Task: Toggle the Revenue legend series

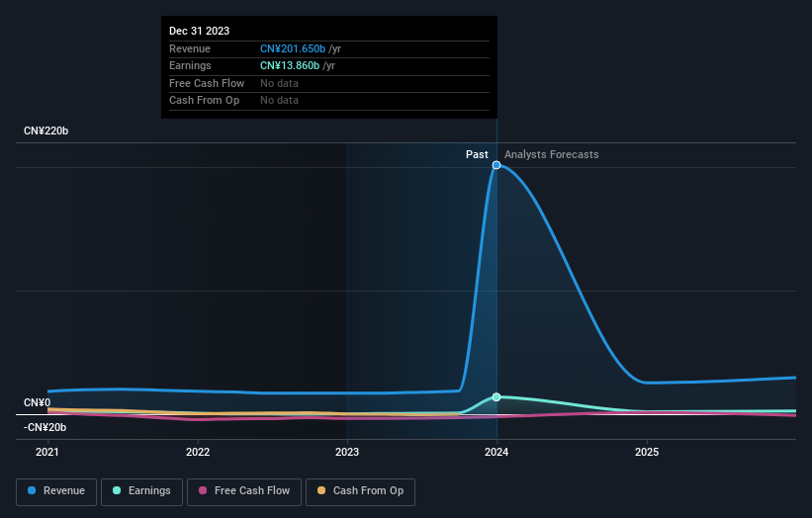Action: coord(56,491)
